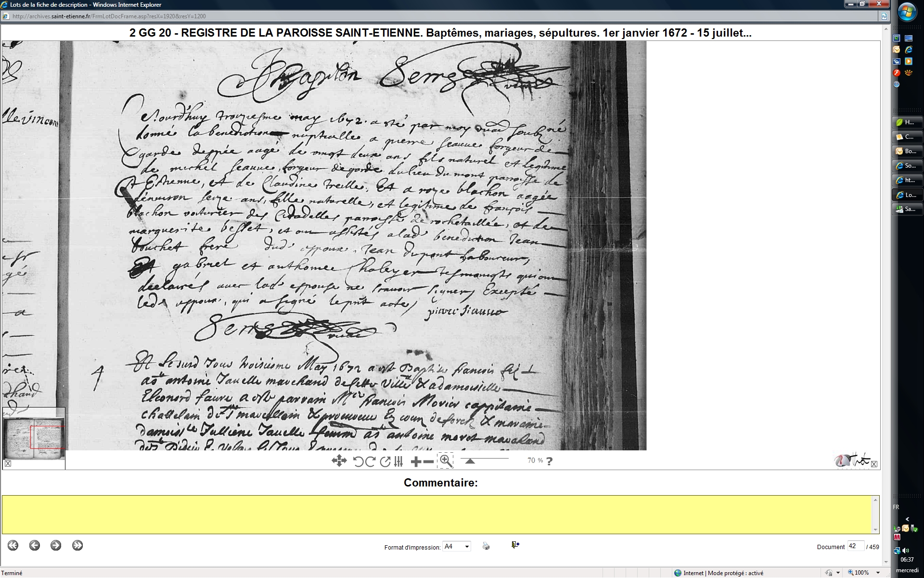924x578 pixels.
Task: Click the yellow Commentaire text area
Action: coord(437,514)
